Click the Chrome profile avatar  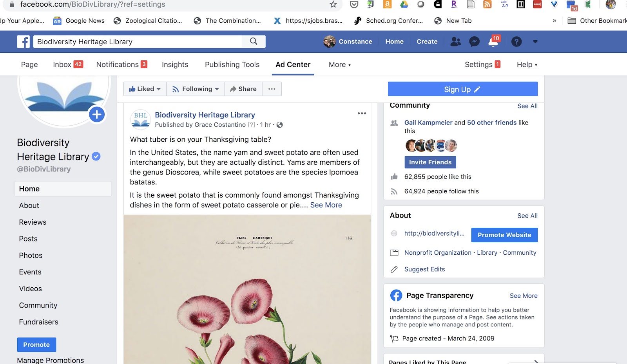click(x=611, y=4)
